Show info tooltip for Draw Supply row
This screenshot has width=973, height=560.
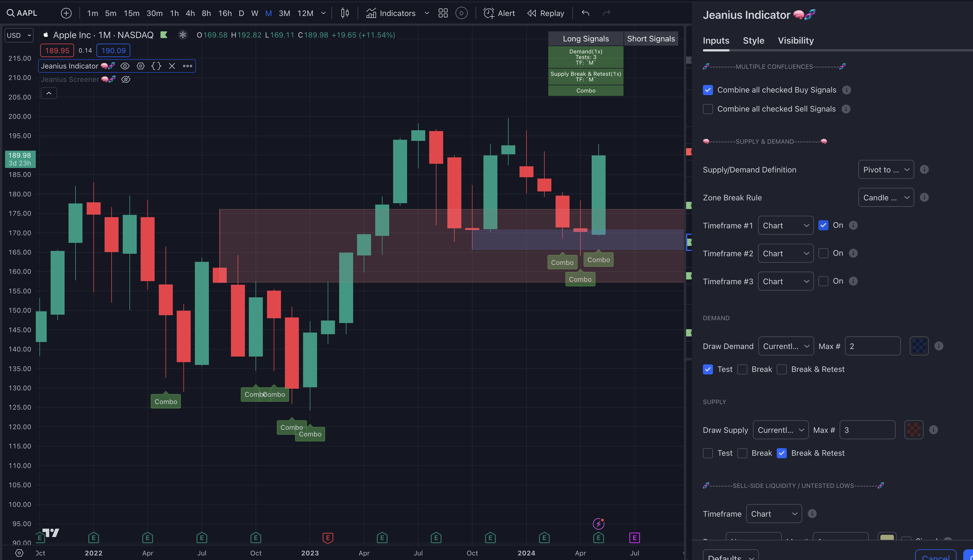point(933,430)
